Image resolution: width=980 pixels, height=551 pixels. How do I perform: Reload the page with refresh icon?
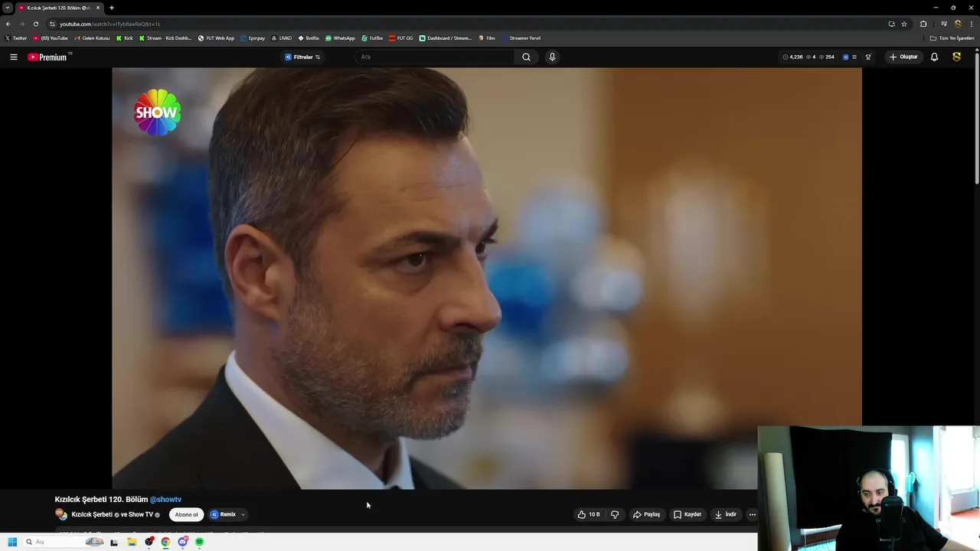click(x=35, y=24)
